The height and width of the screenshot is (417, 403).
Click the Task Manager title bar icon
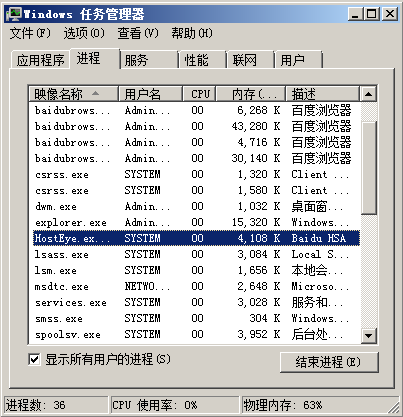14,14
